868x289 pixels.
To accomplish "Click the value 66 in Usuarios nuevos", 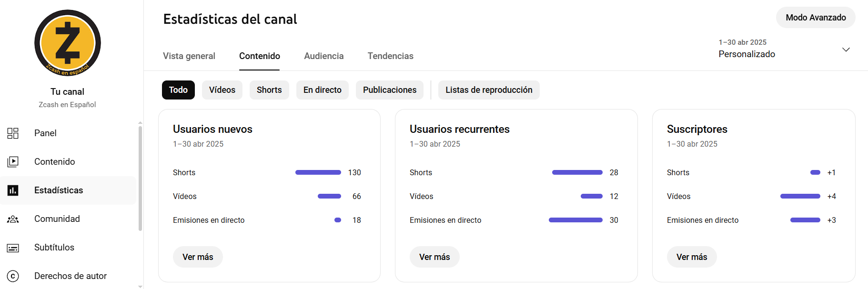I will (x=357, y=196).
